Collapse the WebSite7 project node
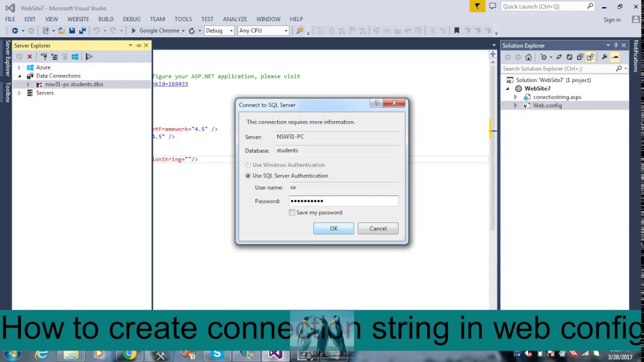The width and height of the screenshot is (644, 362). tap(508, 88)
